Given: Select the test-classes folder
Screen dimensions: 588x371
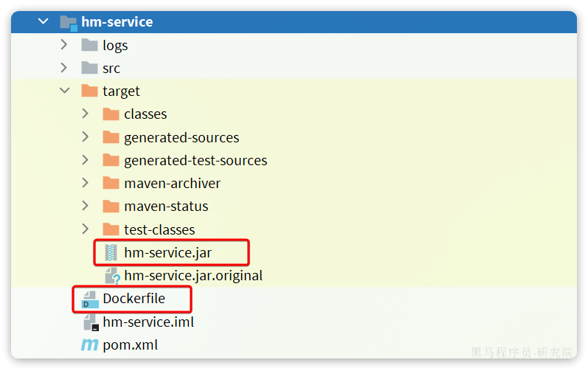Looking at the screenshot, I should 159,229.
